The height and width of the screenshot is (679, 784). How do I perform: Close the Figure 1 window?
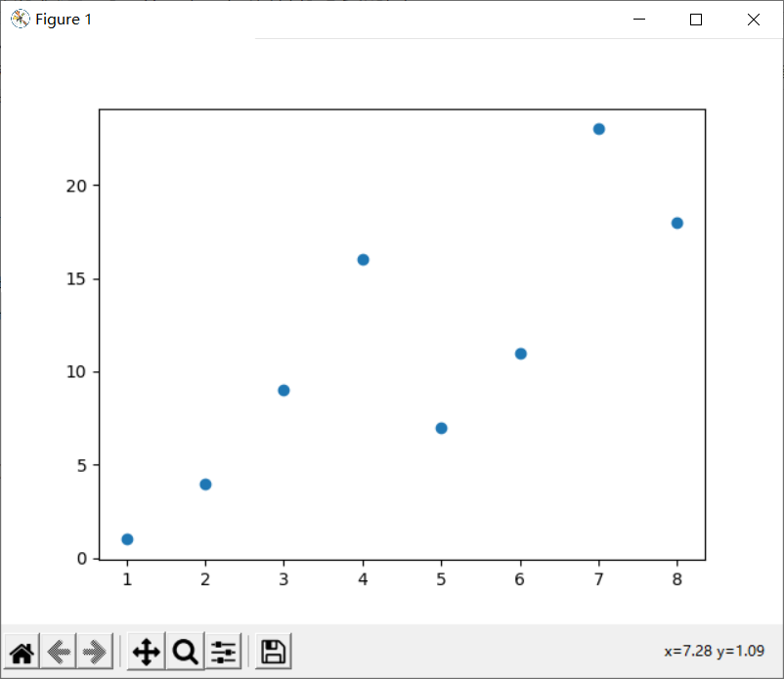pos(754,20)
